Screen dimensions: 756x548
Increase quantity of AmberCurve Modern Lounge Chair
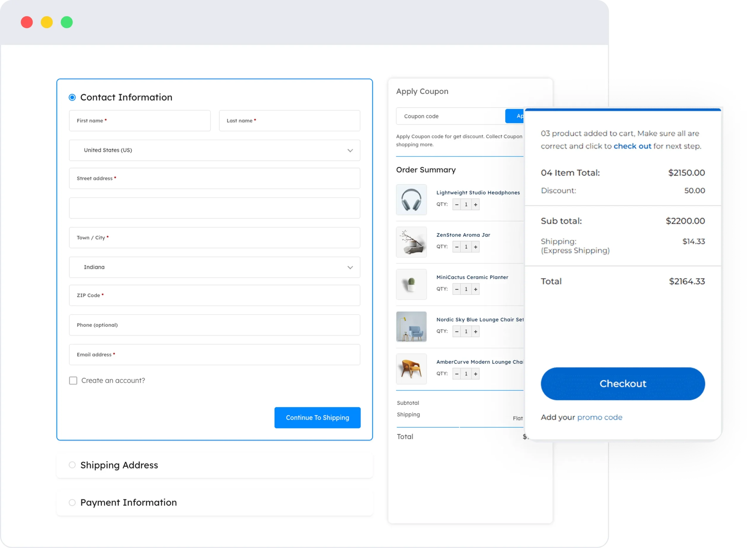(x=476, y=374)
